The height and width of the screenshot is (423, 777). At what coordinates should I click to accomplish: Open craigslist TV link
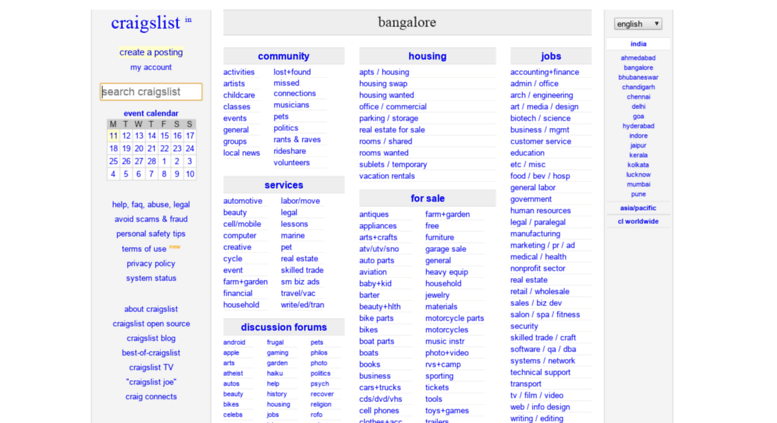pyautogui.click(x=151, y=368)
